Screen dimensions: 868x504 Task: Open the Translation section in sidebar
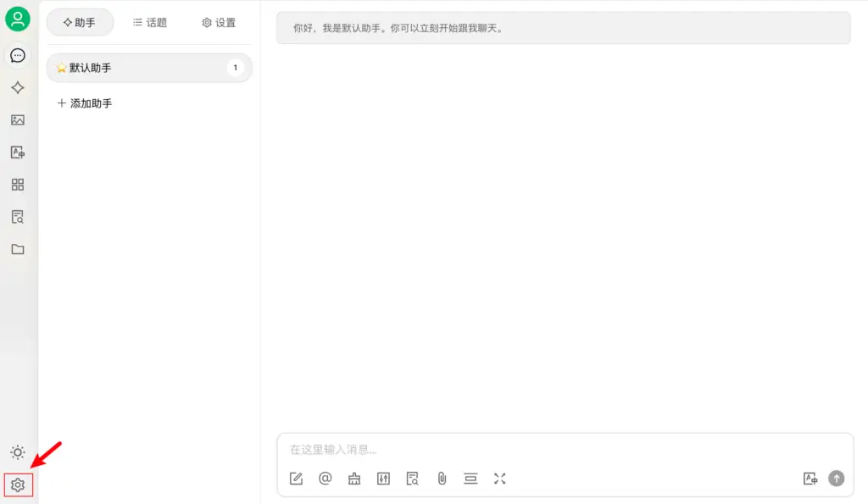[17, 152]
